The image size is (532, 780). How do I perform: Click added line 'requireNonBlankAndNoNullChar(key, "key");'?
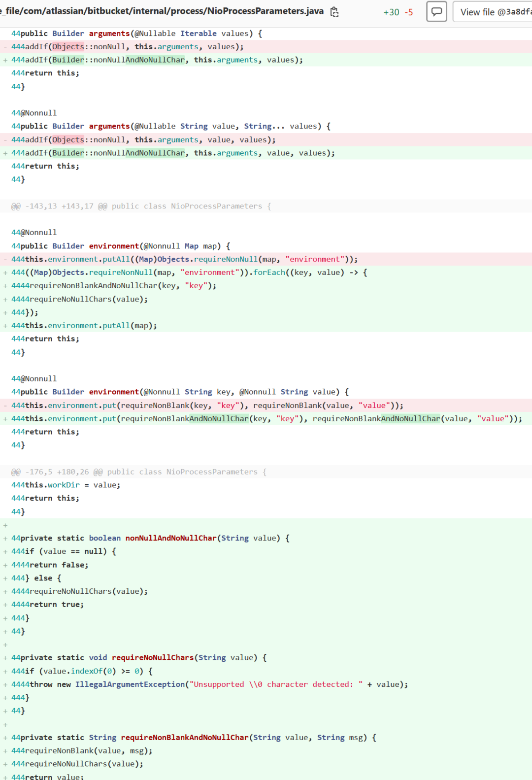click(x=266, y=286)
